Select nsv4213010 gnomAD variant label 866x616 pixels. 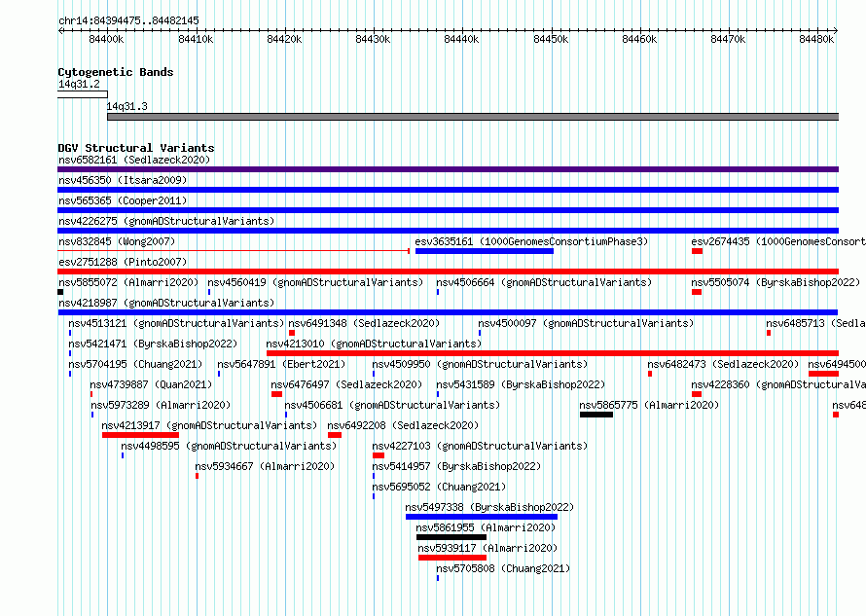click(x=374, y=344)
